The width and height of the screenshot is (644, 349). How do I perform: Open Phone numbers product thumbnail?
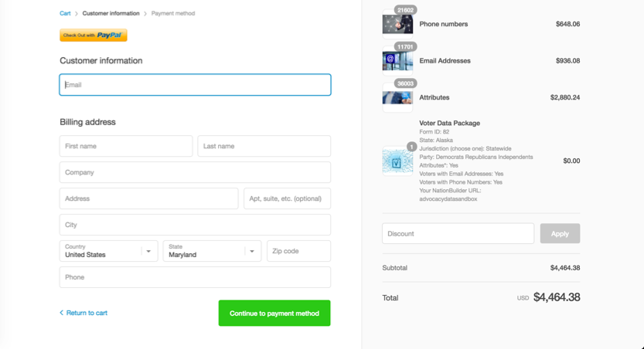pyautogui.click(x=397, y=24)
